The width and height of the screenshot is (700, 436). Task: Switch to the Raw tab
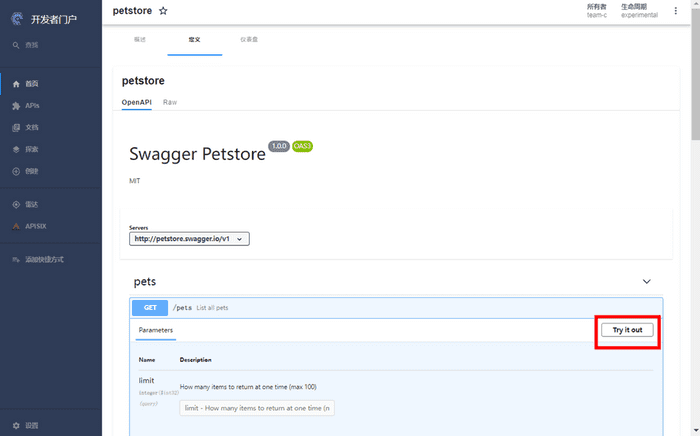[170, 102]
